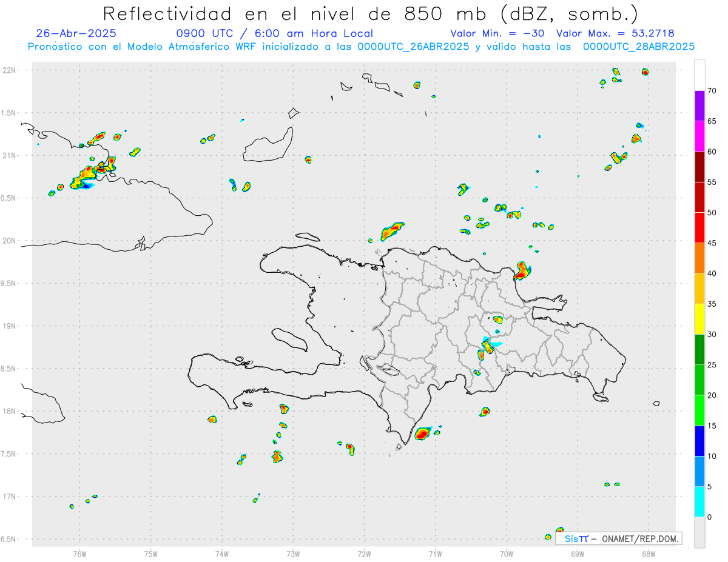Click the colorbar value '0'
The width and height of the screenshot is (728, 562).
click(709, 517)
